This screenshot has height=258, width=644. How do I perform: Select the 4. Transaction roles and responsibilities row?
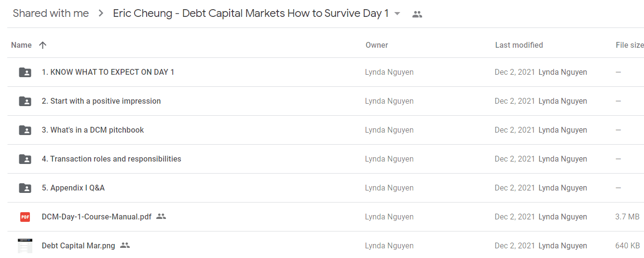tap(326, 159)
